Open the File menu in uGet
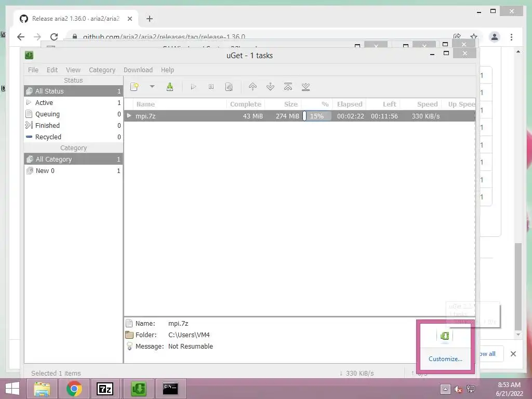Image resolution: width=532 pixels, height=399 pixels. click(33, 70)
